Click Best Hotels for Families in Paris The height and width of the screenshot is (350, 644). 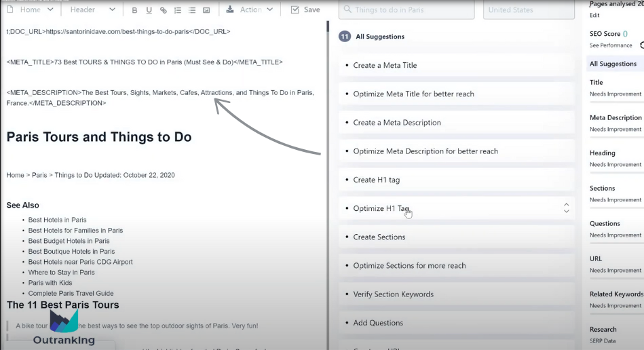[x=75, y=231]
